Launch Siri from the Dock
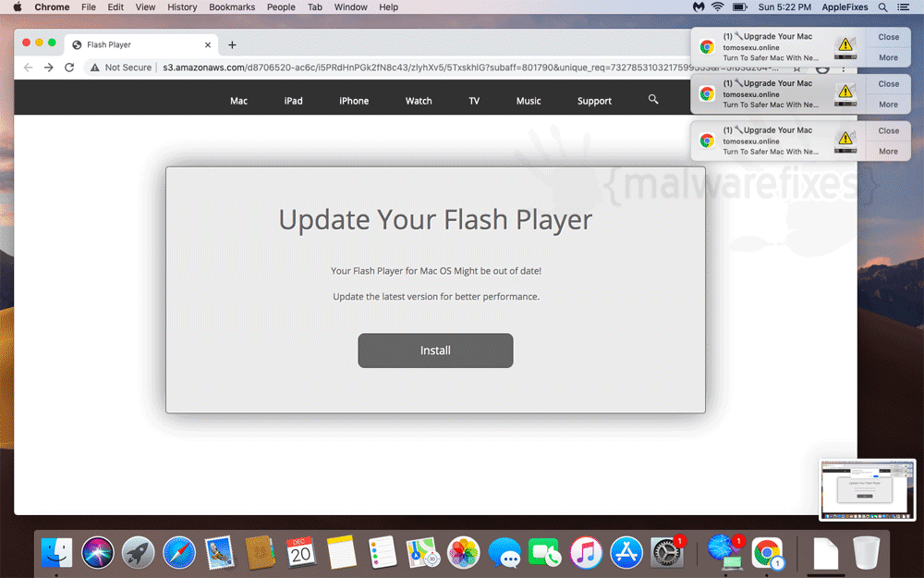 click(97, 553)
